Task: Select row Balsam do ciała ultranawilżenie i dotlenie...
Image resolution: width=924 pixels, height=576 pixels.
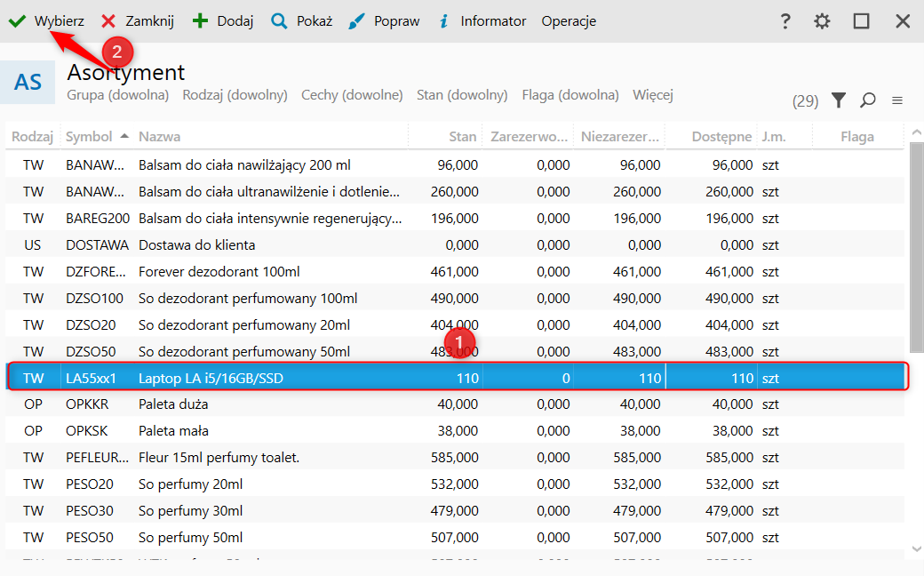Action: tap(455, 192)
